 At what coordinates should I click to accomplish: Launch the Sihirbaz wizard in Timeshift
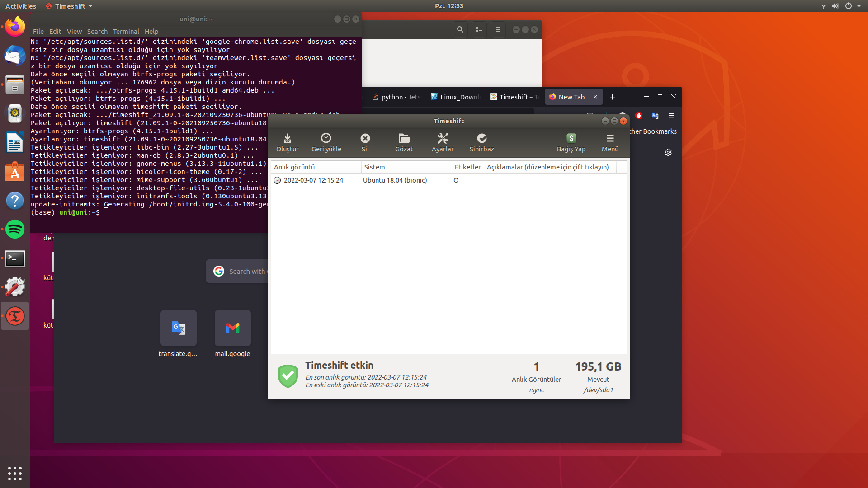(481, 142)
